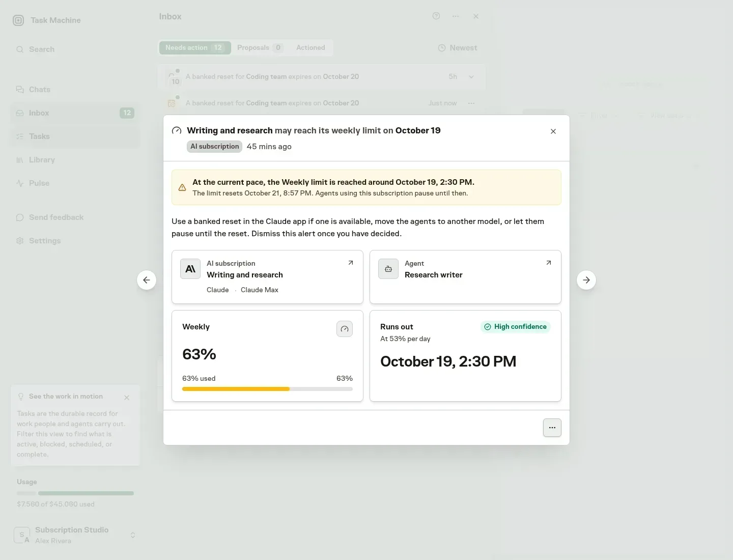Screen dimensions: 733x560
Task: Click the banked reset row marked "Just now"
Action: pos(321,103)
